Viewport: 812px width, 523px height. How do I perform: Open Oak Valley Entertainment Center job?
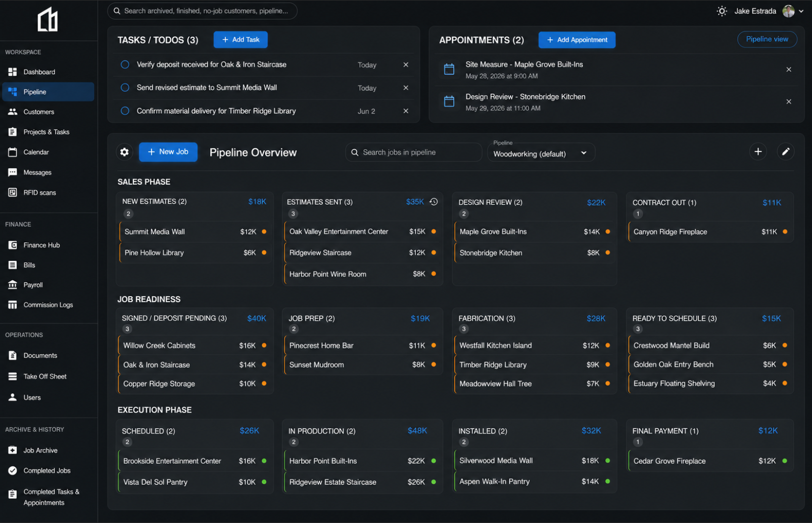point(362,232)
